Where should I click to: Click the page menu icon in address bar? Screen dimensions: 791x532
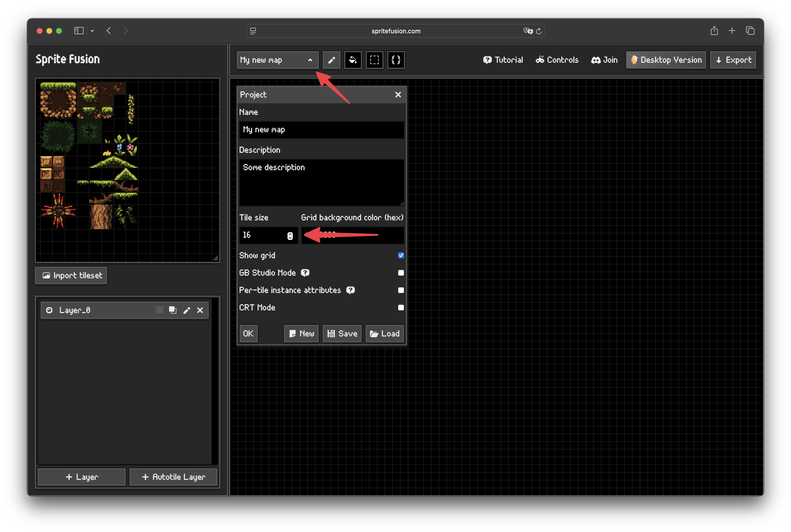tap(253, 31)
